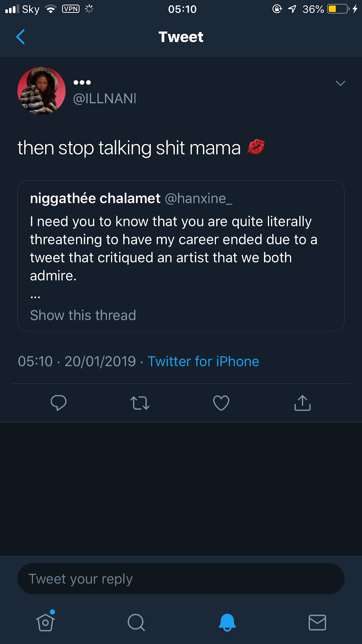Tap the share upload icon
This screenshot has height=644, width=362.
point(302,403)
